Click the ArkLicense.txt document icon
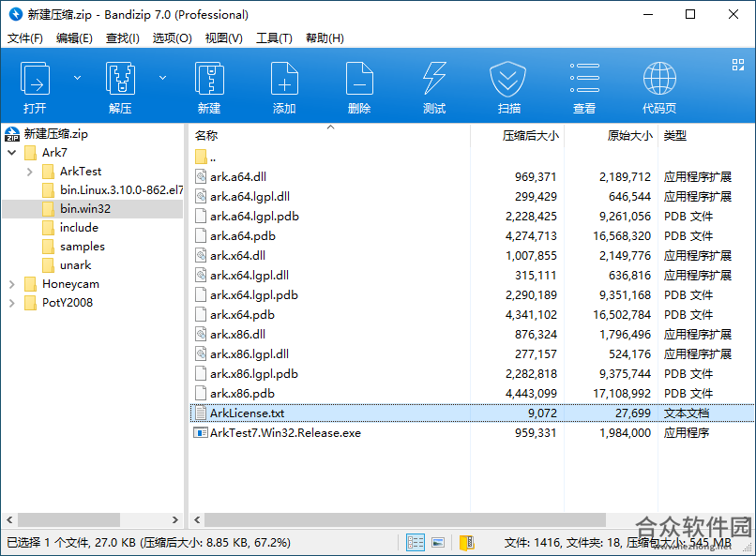This screenshot has width=756, height=556. click(201, 413)
